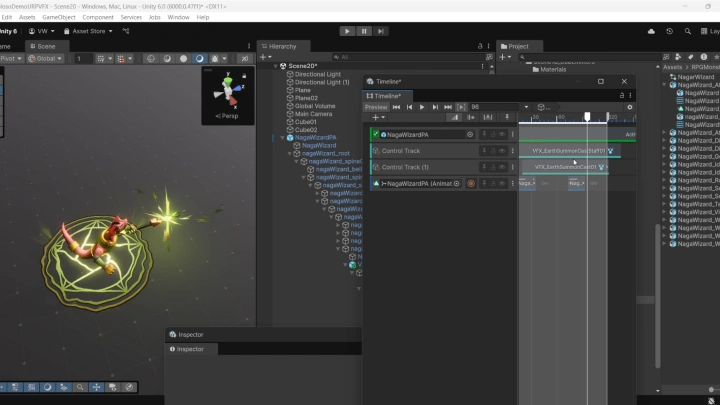The width and height of the screenshot is (720, 405).
Task: Click the main editor Step button
Action: (x=381, y=31)
